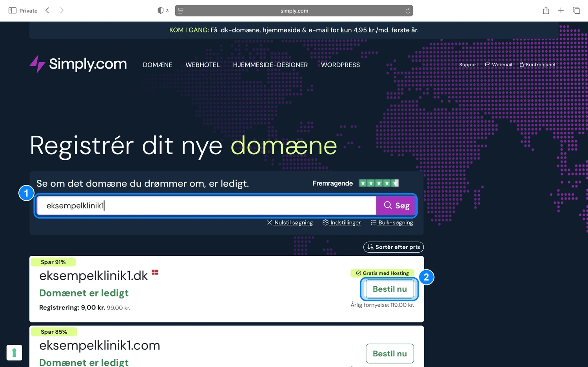Click the KOM I GANG promo banner
The height and width of the screenshot is (367, 588).
[294, 30]
